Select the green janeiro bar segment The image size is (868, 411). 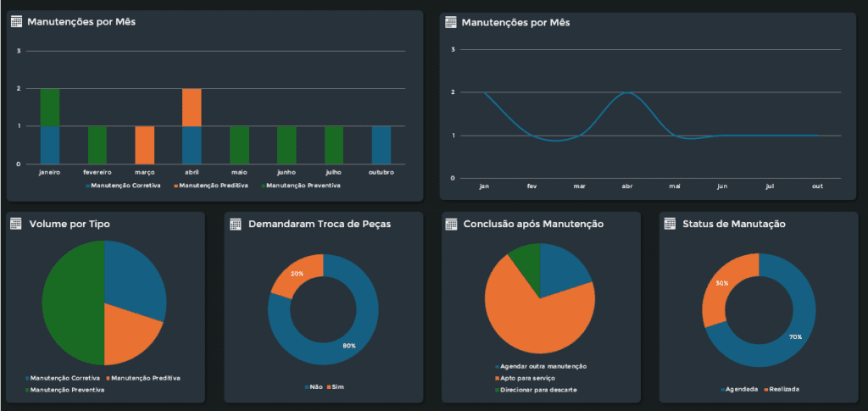tap(50, 108)
